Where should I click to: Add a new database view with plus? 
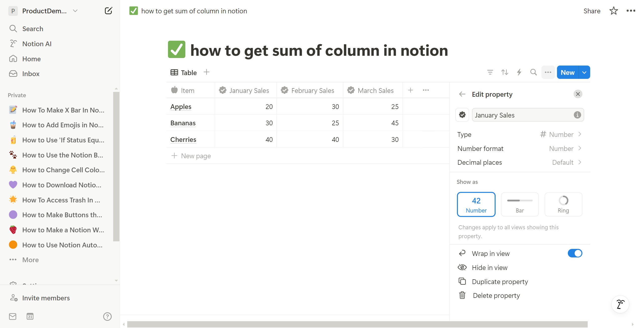pyautogui.click(x=206, y=72)
